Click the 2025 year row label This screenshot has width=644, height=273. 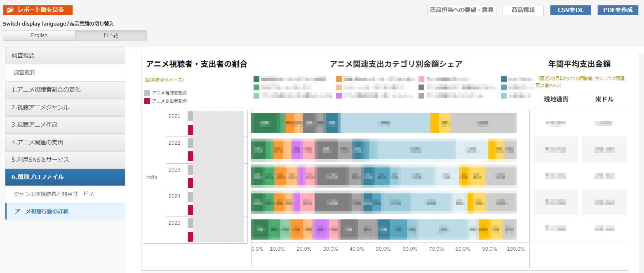point(174,223)
